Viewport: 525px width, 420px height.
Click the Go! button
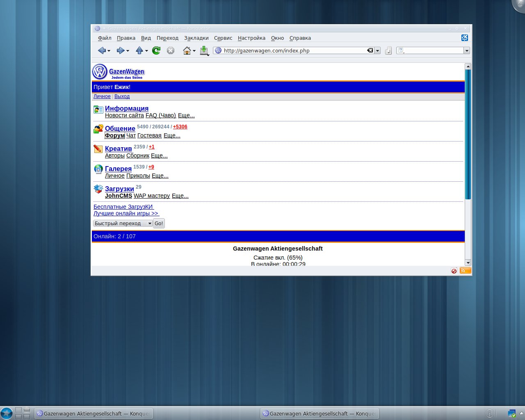coord(159,224)
